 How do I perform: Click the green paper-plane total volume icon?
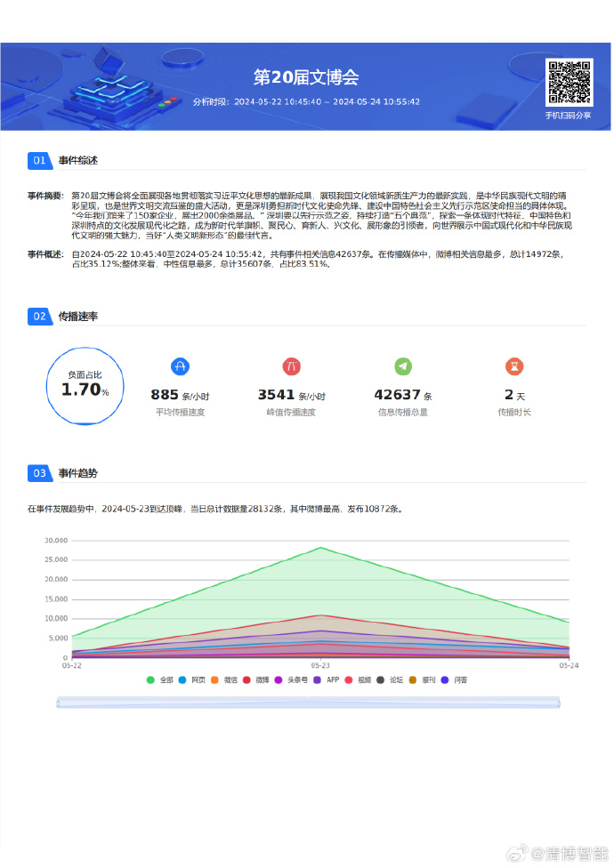(403, 366)
